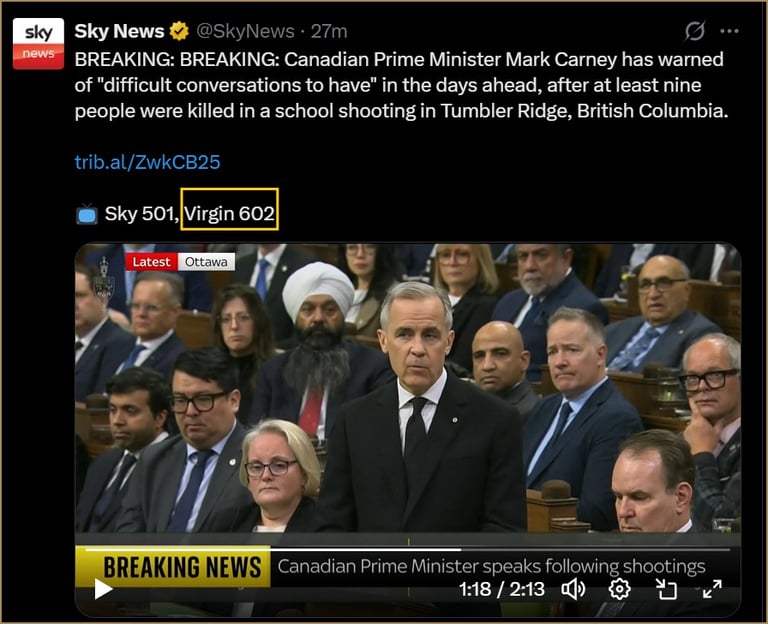
Task: Open the Grok explain-post icon
Action: (695, 31)
